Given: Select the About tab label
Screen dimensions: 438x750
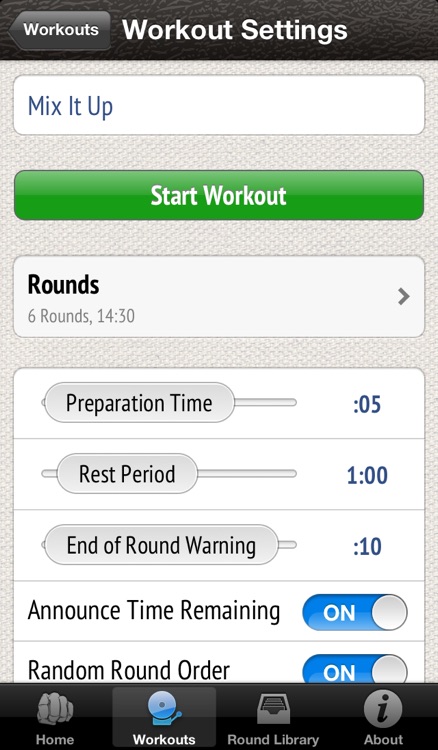Looking at the screenshot, I should pyautogui.click(x=383, y=740).
